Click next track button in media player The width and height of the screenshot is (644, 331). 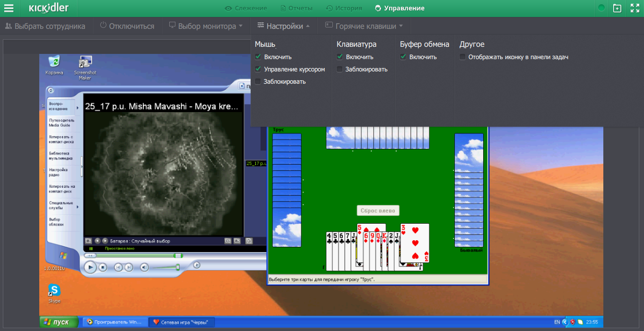tap(128, 268)
